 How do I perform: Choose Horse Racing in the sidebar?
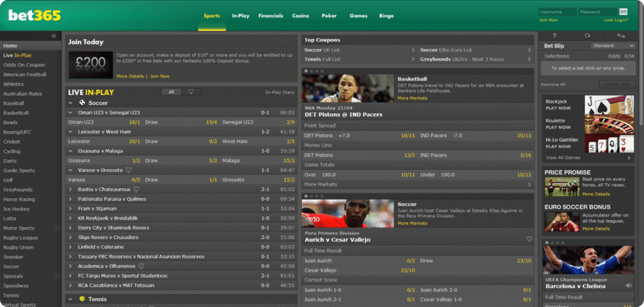tap(19, 199)
